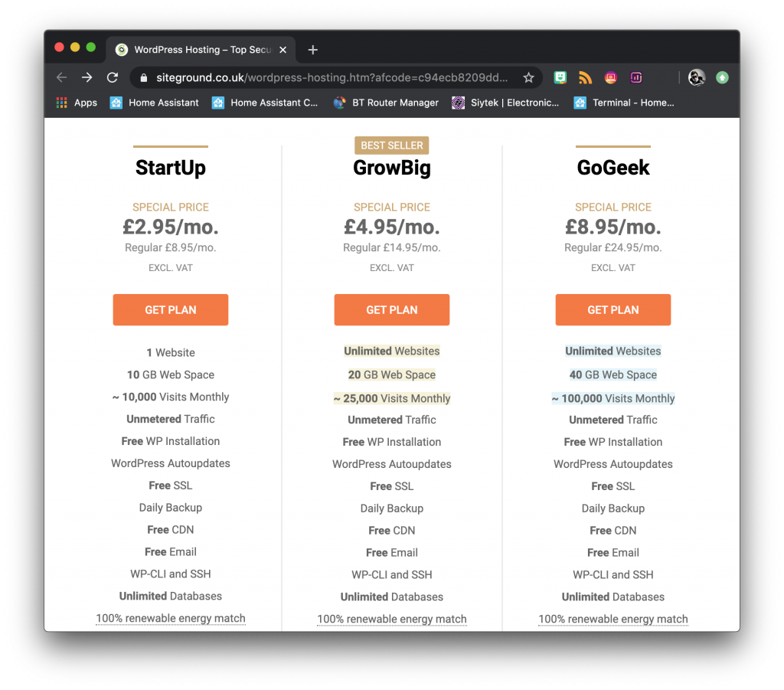Click StartUp Free SSL
784x690 pixels.
171,486
